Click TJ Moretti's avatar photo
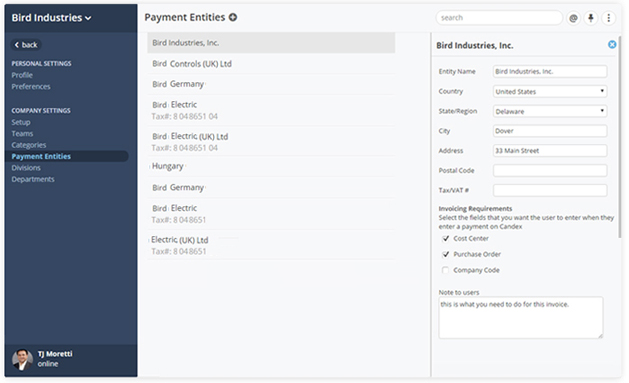Image resolution: width=629 pixels, height=383 pixels. tap(22, 359)
